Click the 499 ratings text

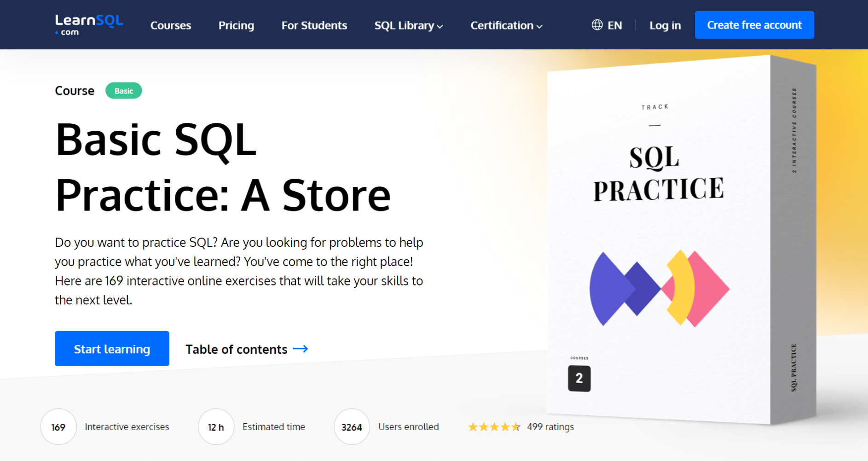click(550, 427)
